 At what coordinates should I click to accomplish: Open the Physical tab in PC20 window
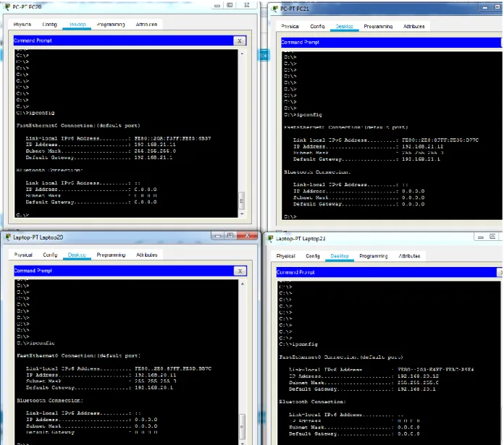pos(22,25)
